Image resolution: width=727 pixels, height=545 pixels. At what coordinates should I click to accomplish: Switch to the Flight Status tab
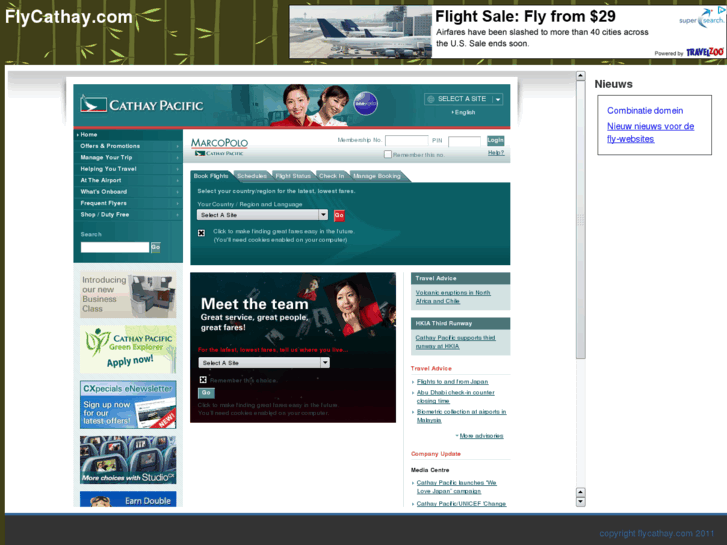293,176
